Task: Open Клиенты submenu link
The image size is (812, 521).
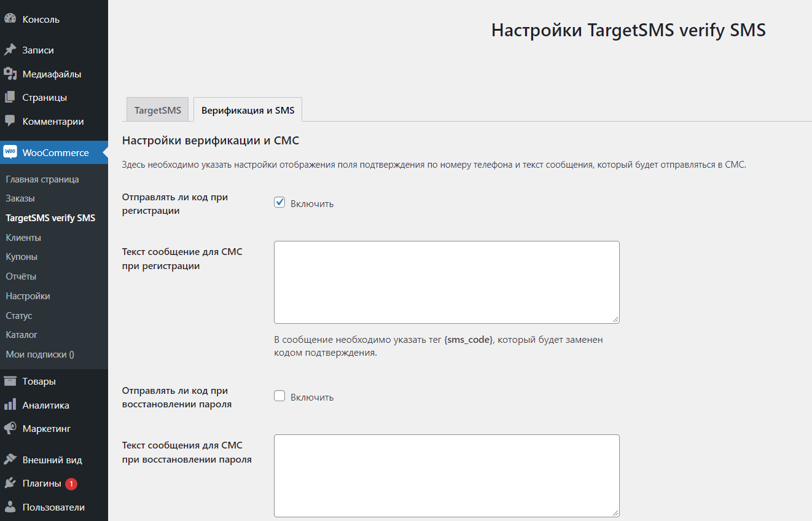Action: [23, 237]
